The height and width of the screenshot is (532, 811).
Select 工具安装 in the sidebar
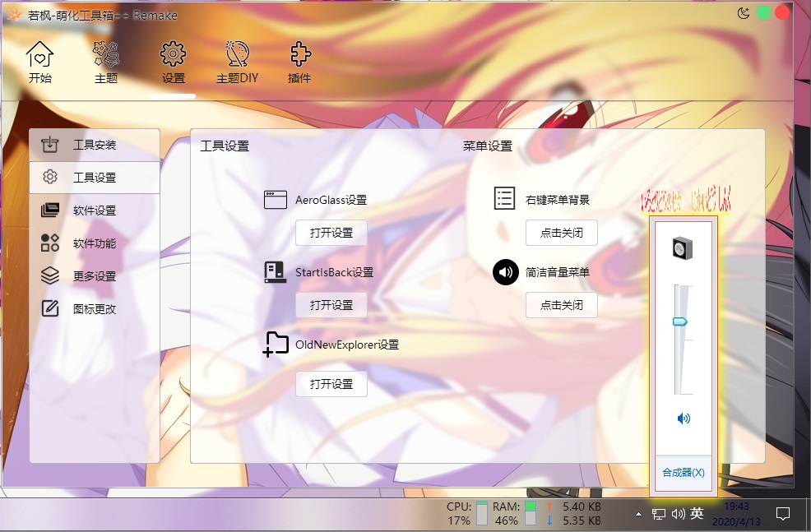95,145
